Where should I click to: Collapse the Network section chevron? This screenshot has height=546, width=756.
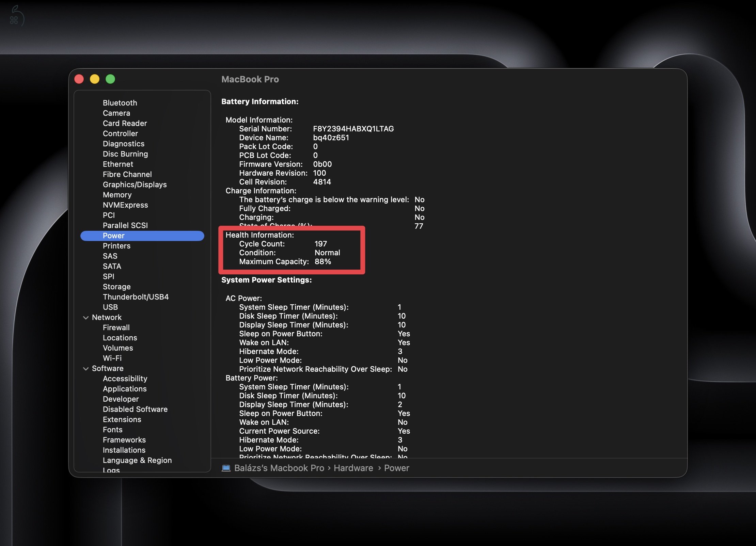point(86,317)
